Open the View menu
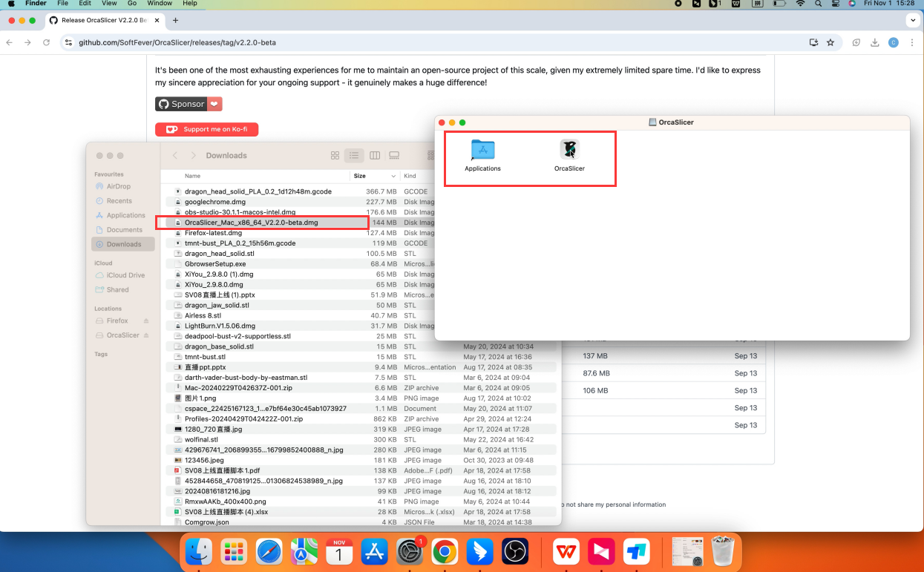The height and width of the screenshot is (572, 924). 109,4
